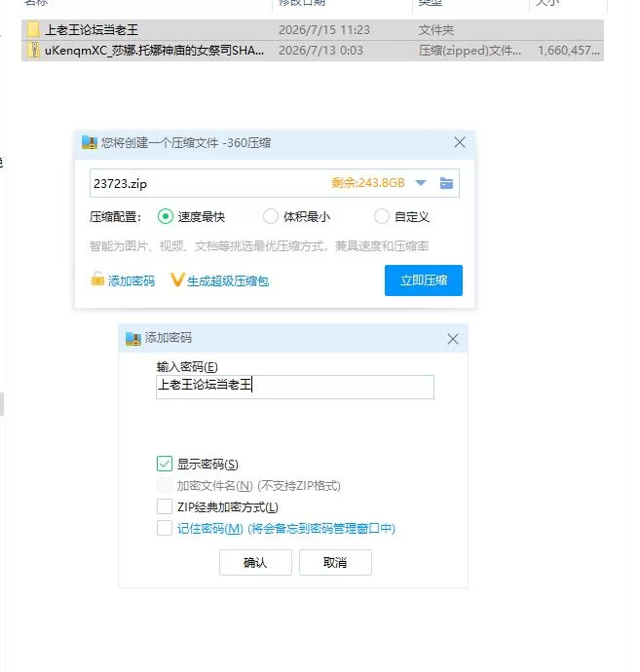Click the folder icon of 上老王论坛当老王
This screenshot has width=640, height=672.
pos(33,29)
